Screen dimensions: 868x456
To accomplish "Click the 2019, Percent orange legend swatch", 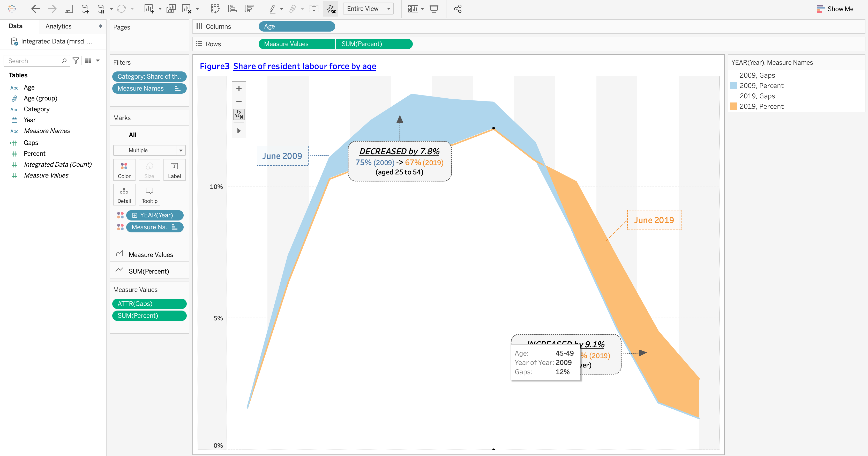I will [733, 106].
